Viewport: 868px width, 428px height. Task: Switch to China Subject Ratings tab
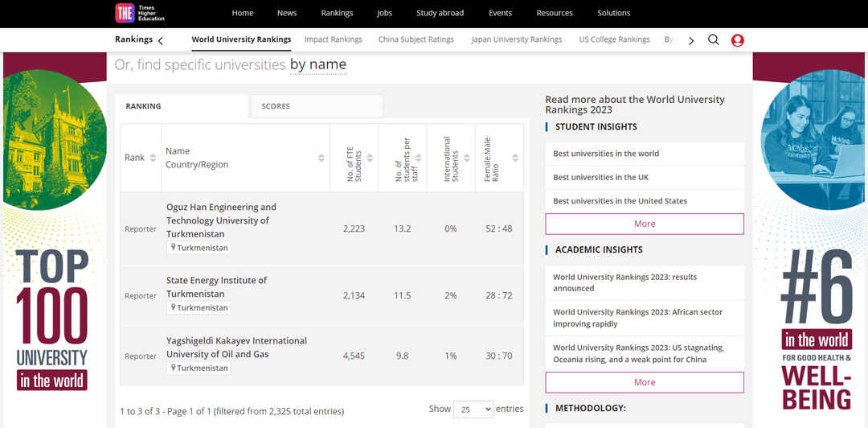click(416, 39)
